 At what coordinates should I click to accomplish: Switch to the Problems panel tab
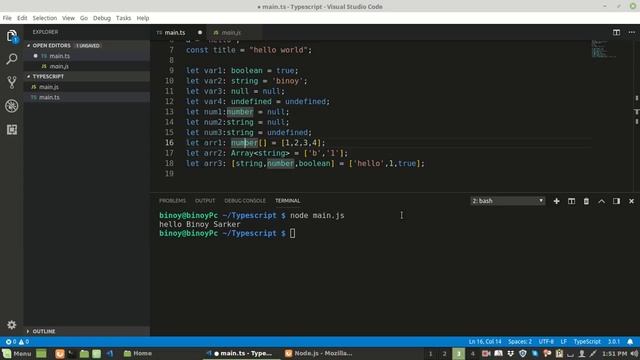tap(172, 201)
